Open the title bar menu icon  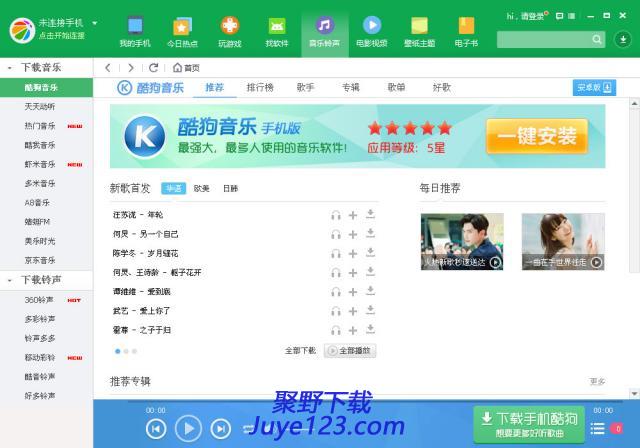tap(571, 16)
